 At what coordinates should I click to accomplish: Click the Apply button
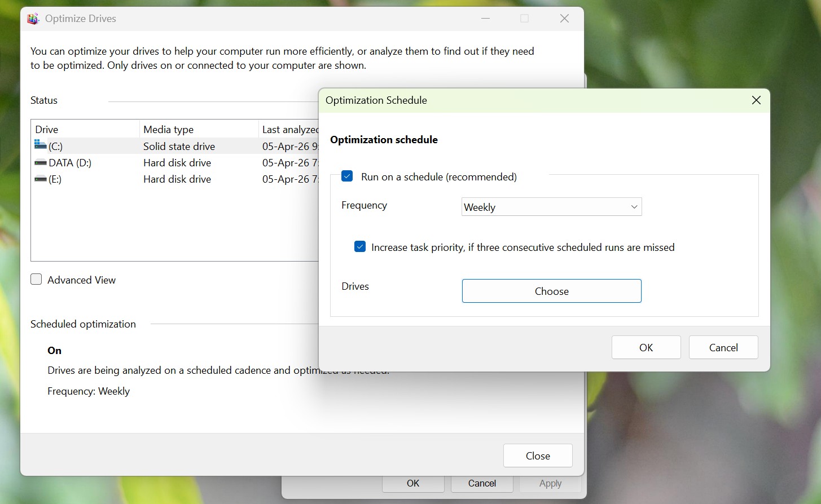click(550, 483)
